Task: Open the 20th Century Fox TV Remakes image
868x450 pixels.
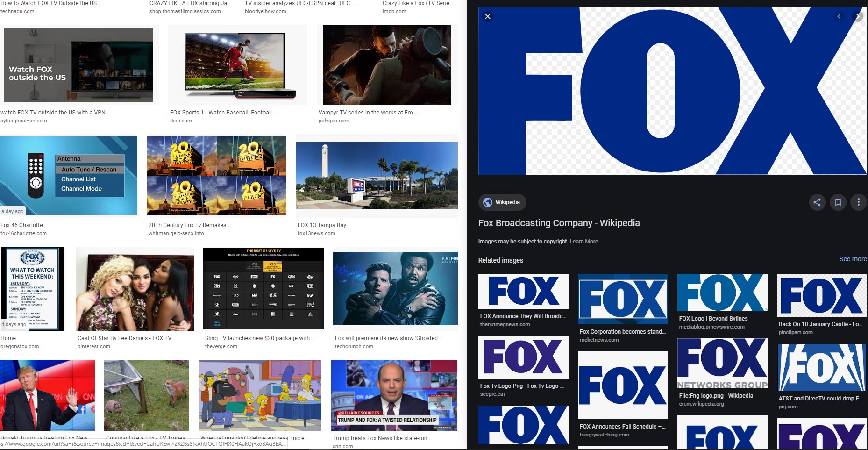Action: pos(216,176)
